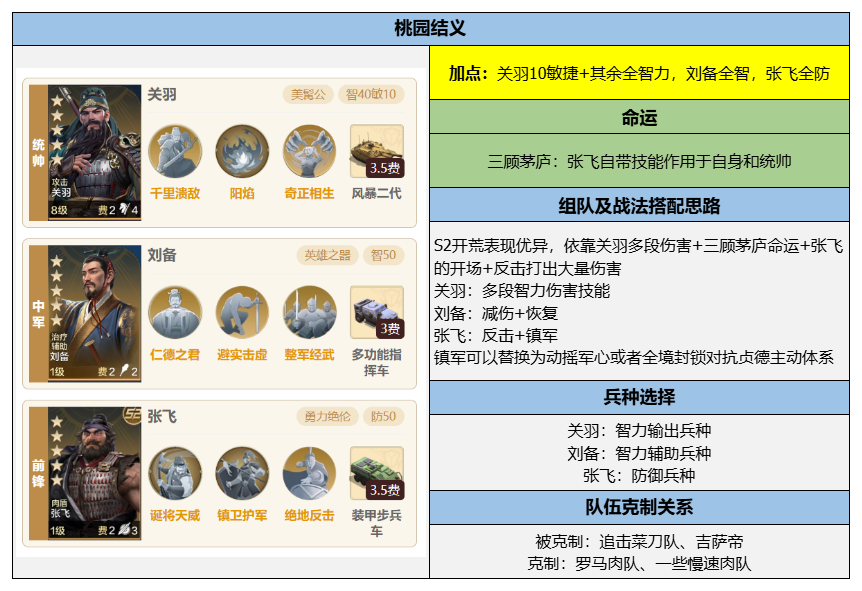Image resolution: width=862 pixels, height=591 pixels.
Task: Click the 关羽 name heading
Action: [162, 95]
